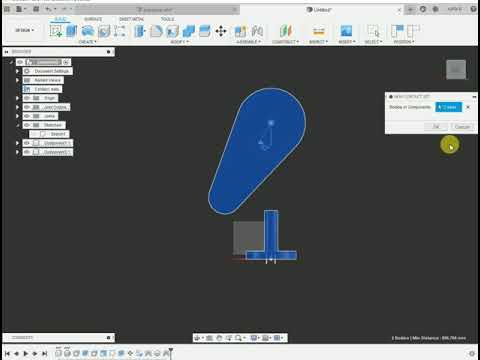
Task: Click the Insert image icon
Action: (x=346, y=31)
